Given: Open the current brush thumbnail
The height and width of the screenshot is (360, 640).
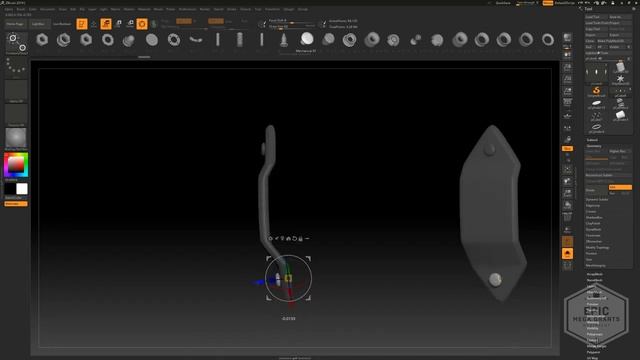Looking at the screenshot, I should (16, 43).
